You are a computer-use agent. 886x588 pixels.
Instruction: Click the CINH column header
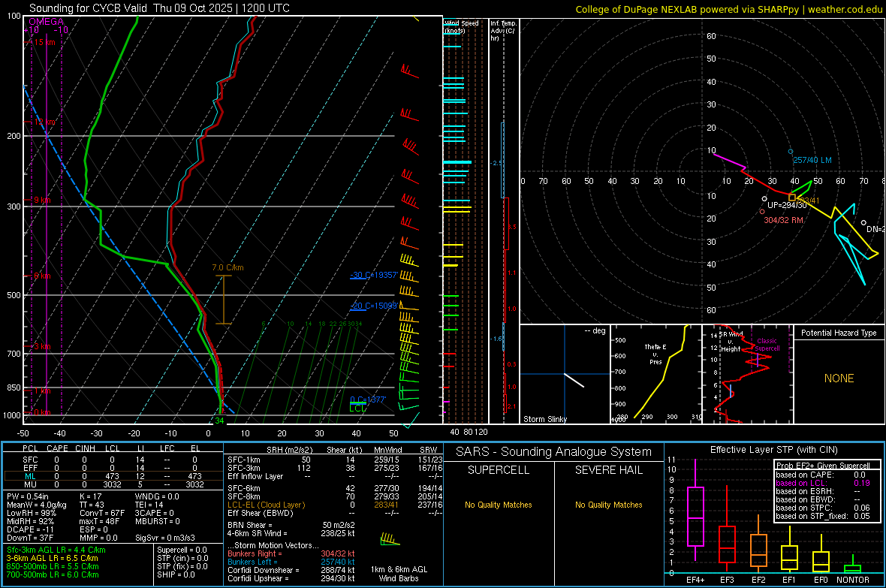(85, 448)
